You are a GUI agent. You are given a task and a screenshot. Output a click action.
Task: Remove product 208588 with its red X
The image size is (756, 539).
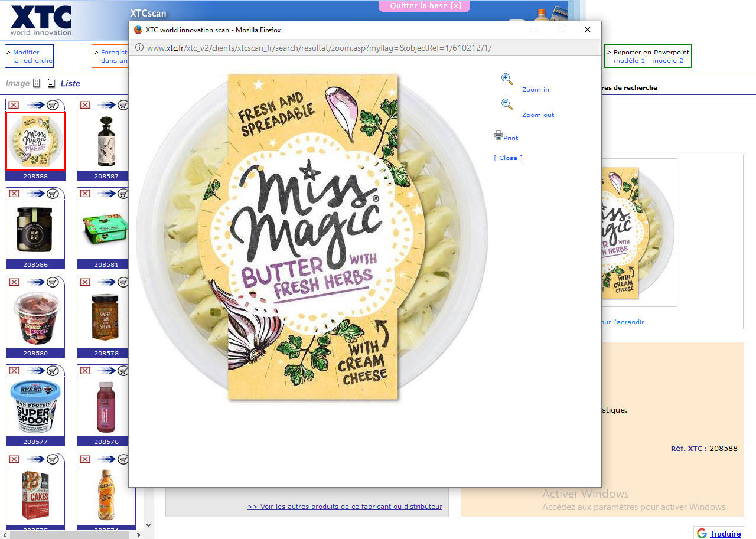tap(14, 104)
